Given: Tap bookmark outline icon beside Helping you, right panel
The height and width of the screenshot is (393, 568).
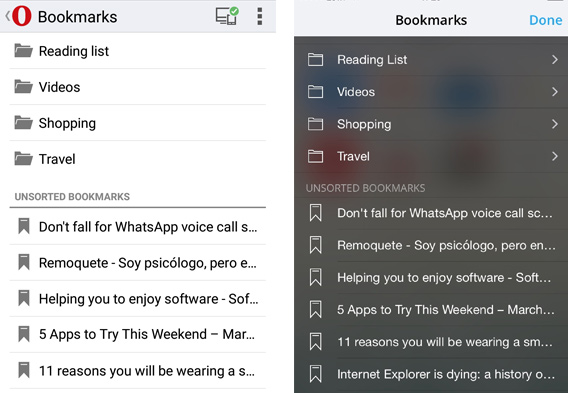Looking at the screenshot, I should pyautogui.click(x=316, y=277).
